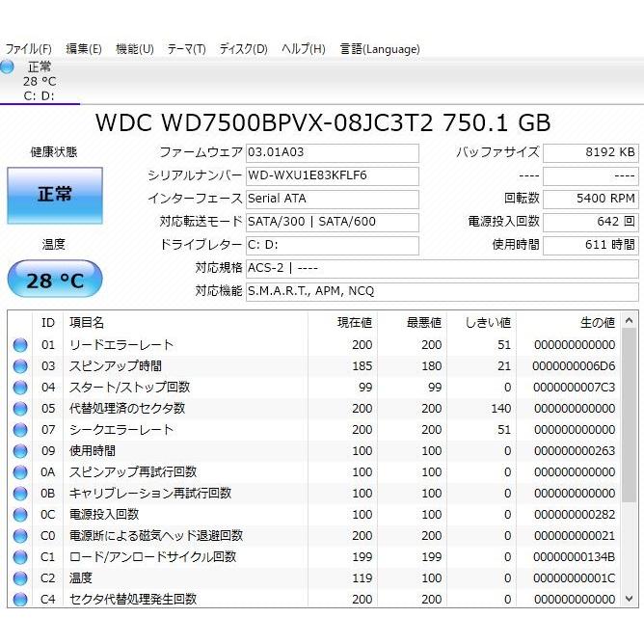This screenshot has height=644, width=644.
Task: Click the raw value 00000000134B
Action: click(574, 557)
